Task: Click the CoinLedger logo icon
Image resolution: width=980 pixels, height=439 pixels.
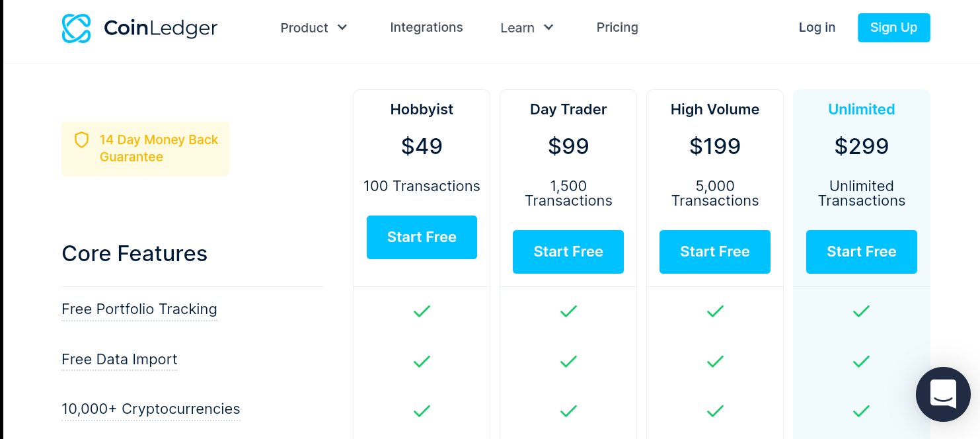Action: pos(76,28)
